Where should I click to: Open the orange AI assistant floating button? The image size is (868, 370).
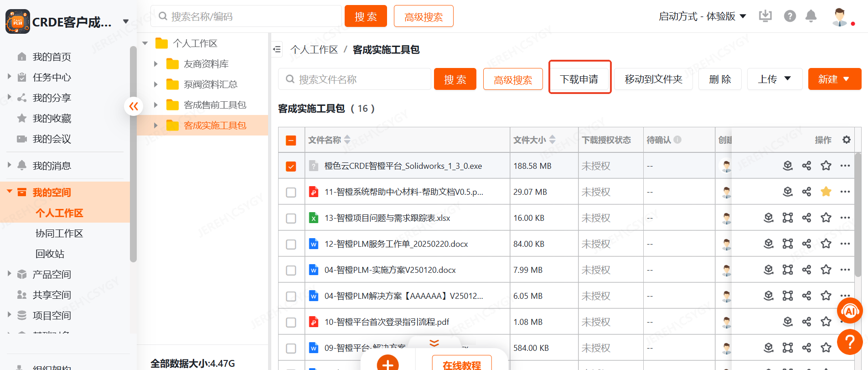[850, 311]
